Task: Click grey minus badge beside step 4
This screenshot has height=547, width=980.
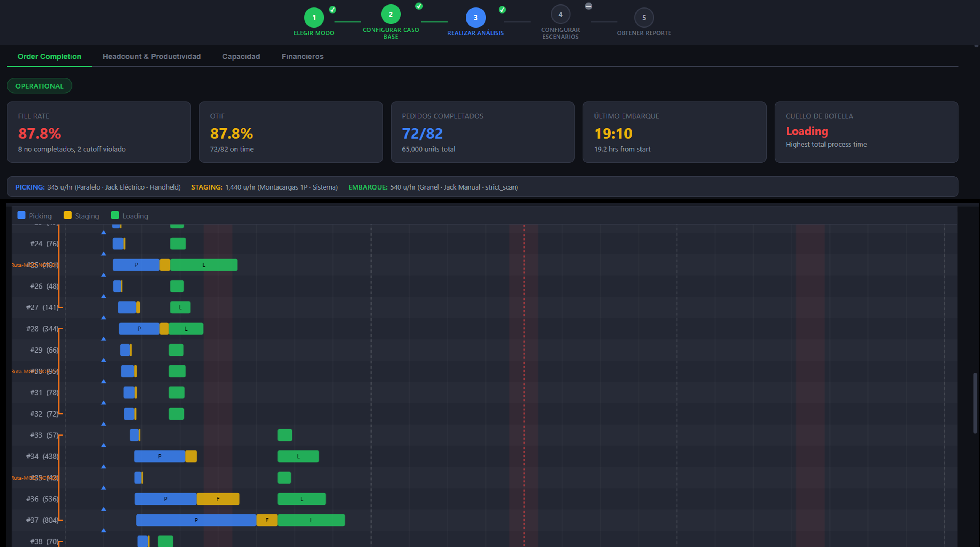Action: pos(589,6)
